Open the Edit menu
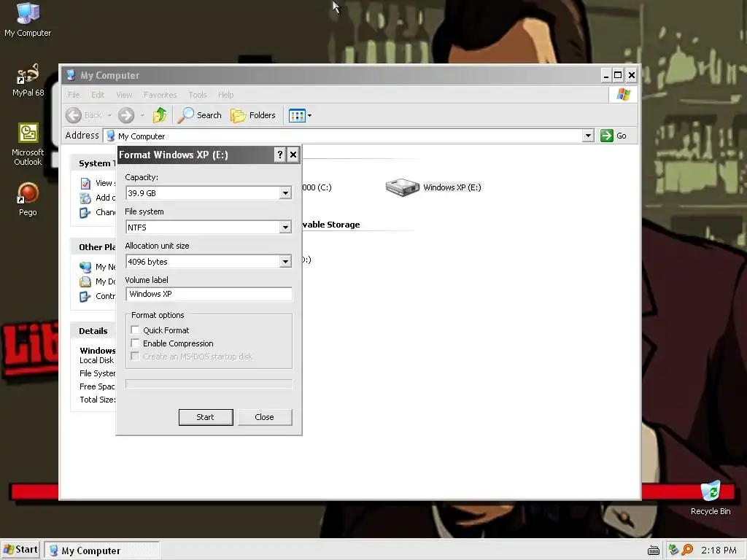This screenshot has height=560, width=747. (98, 95)
